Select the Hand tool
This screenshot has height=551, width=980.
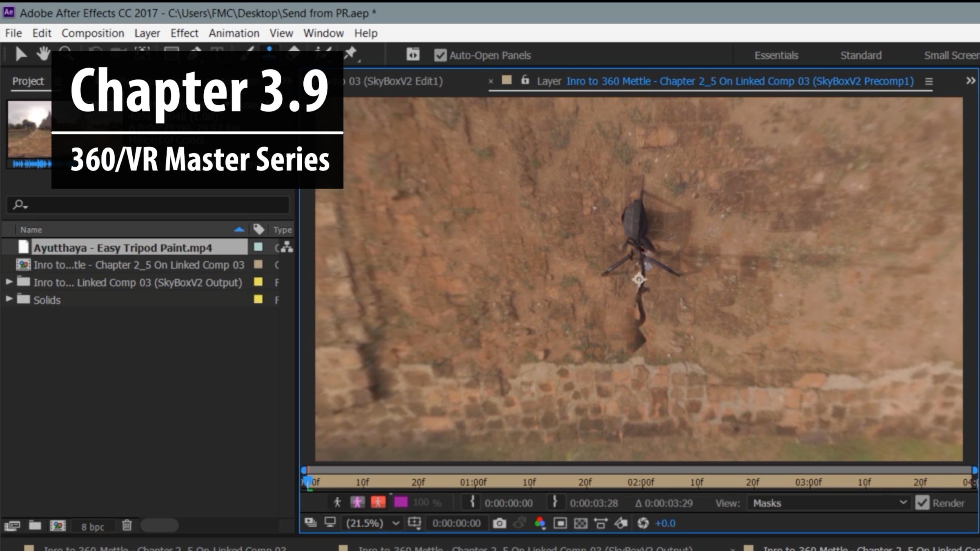point(43,54)
